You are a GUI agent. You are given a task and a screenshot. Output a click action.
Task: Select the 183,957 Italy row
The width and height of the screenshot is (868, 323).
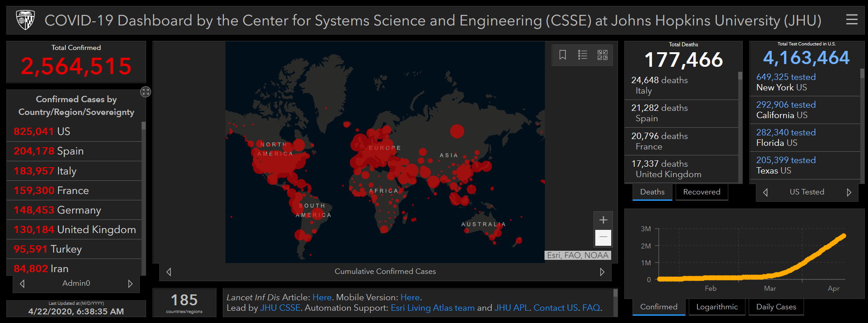(74, 171)
